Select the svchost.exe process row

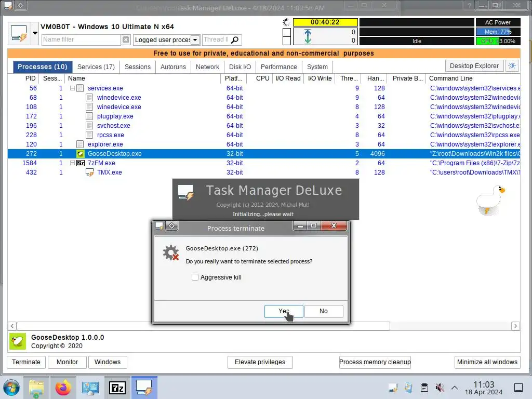(264, 126)
